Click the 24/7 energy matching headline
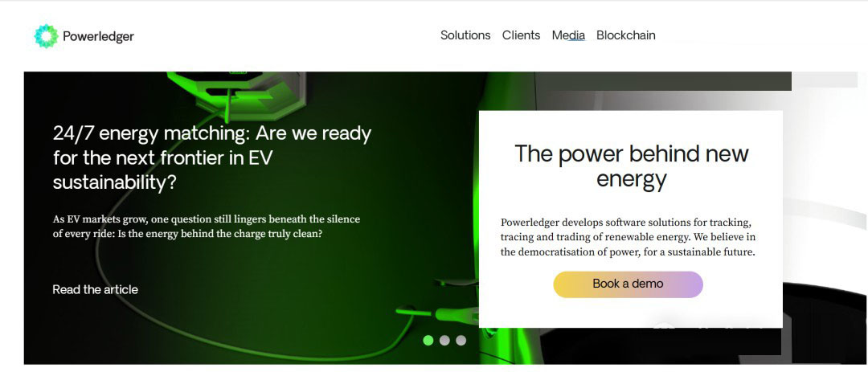Viewport: 868px width, 372px height. point(212,157)
